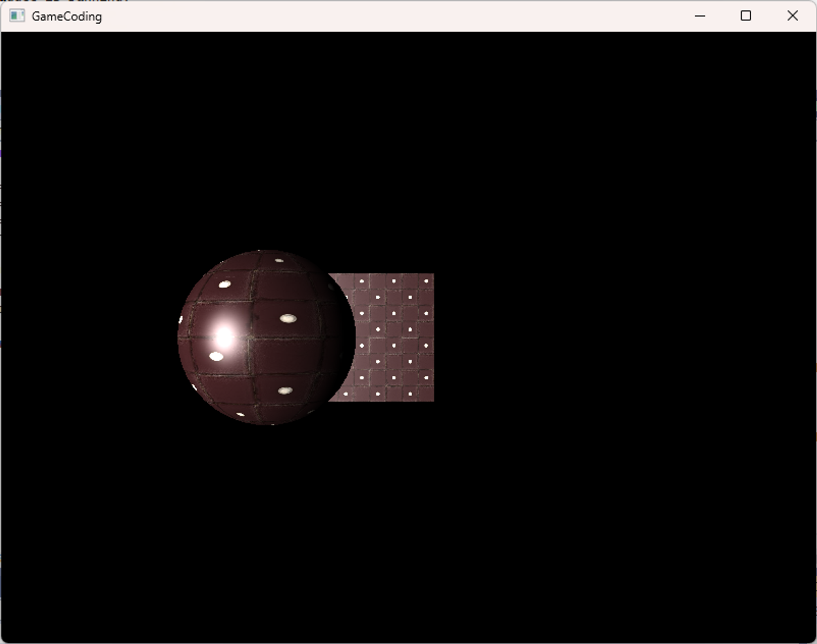Click the empty title bar area beside GameCoding
The width and height of the screenshot is (817, 644).
368,16
